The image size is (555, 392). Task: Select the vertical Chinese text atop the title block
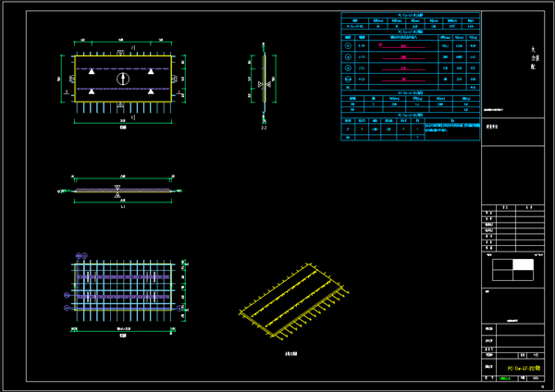click(x=534, y=58)
